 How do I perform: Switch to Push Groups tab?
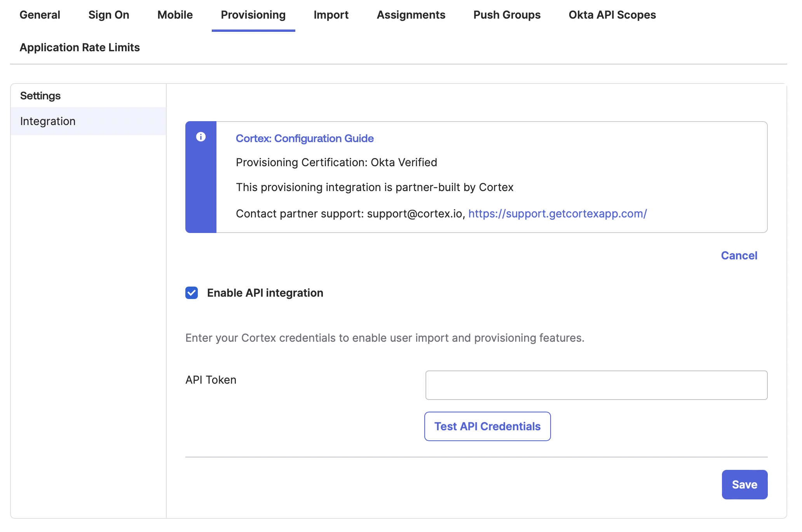pyautogui.click(x=507, y=15)
